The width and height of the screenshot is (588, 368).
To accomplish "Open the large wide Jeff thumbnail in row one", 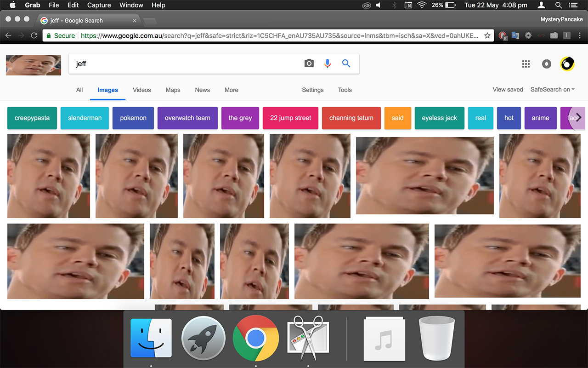I will click(424, 175).
